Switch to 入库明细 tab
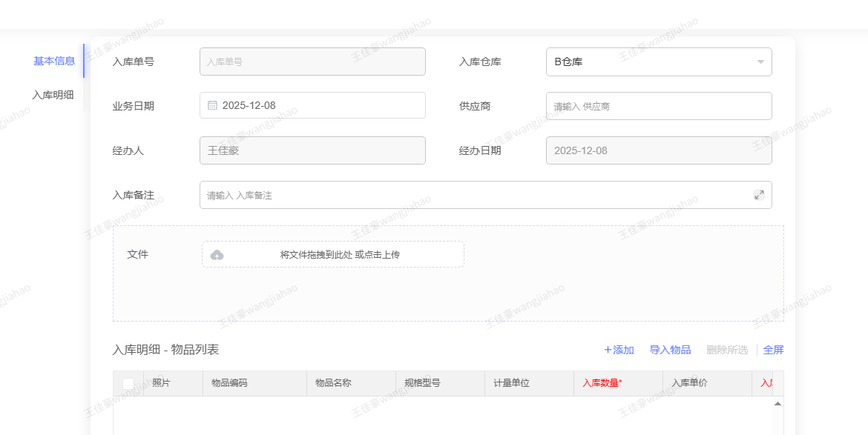Viewport: 868px width, 435px height. point(53,95)
